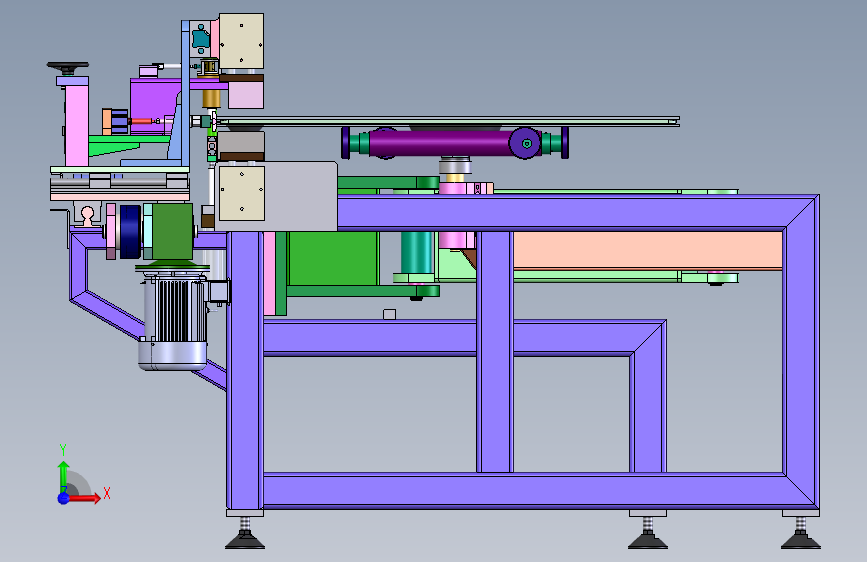This screenshot has height=562, width=867.
Task: Select the center vertical frame post
Action: point(495,352)
